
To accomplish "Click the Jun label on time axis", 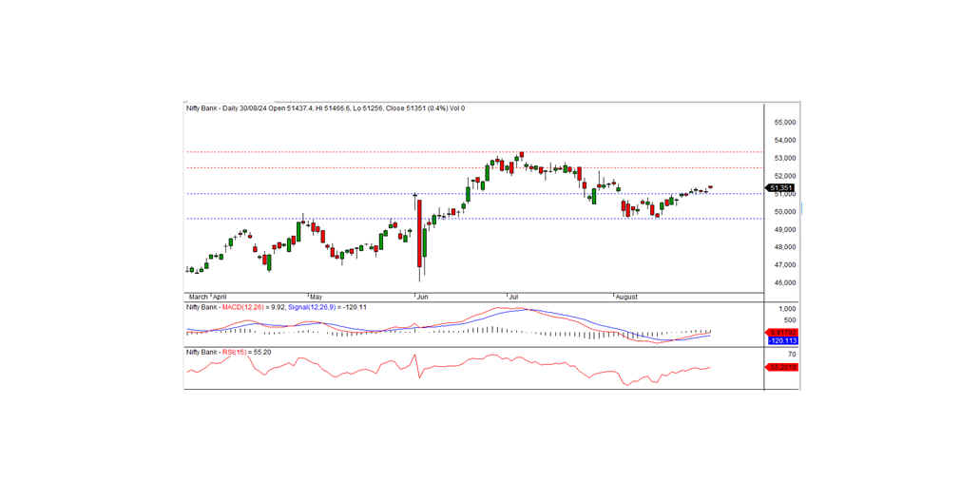I will pos(422,298).
